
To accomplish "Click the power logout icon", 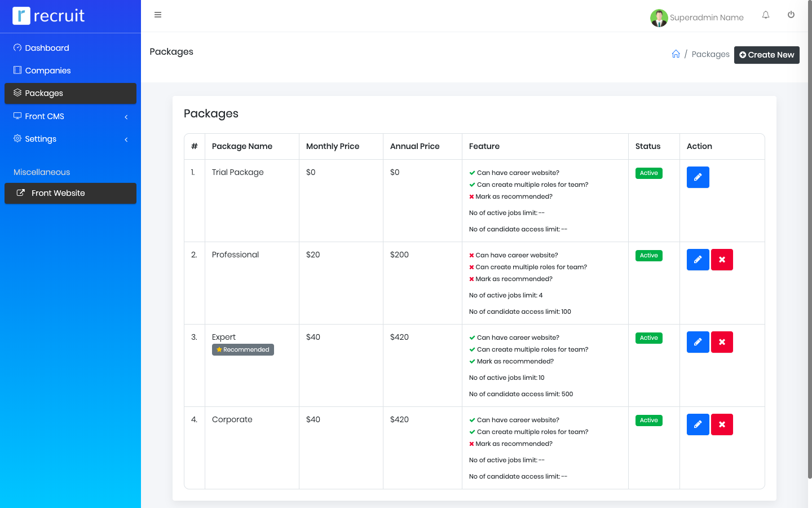I will click(791, 15).
